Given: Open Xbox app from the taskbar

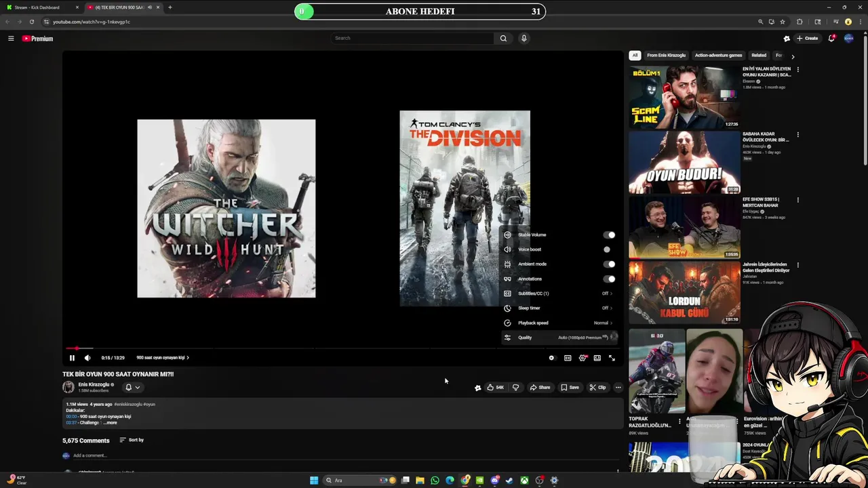Looking at the screenshot, I should pyautogui.click(x=524, y=481).
